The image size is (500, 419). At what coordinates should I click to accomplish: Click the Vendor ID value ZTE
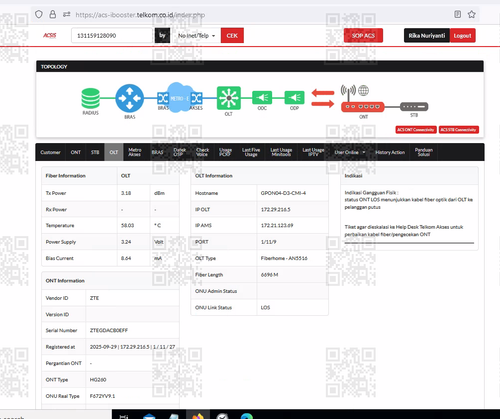(94, 298)
